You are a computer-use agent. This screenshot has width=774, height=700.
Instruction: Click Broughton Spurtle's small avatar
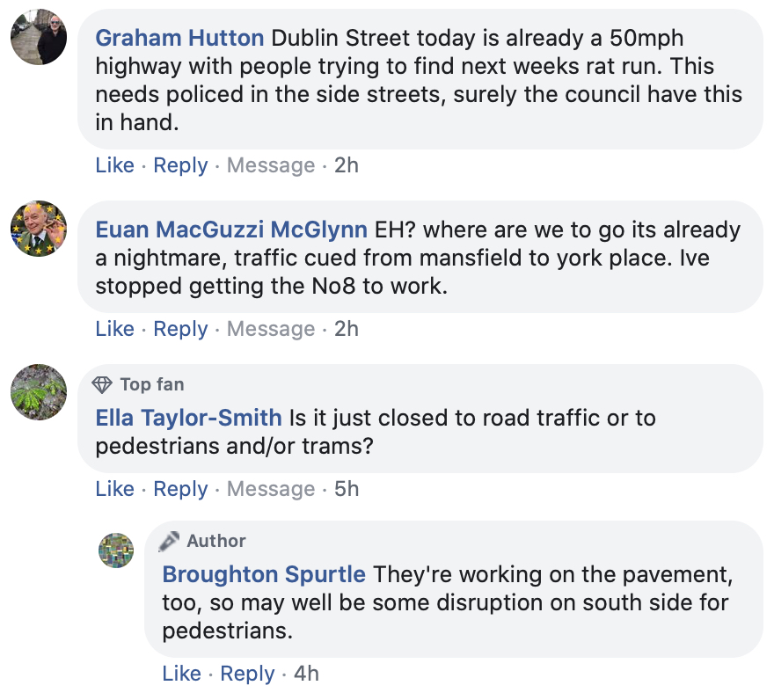tap(116, 551)
